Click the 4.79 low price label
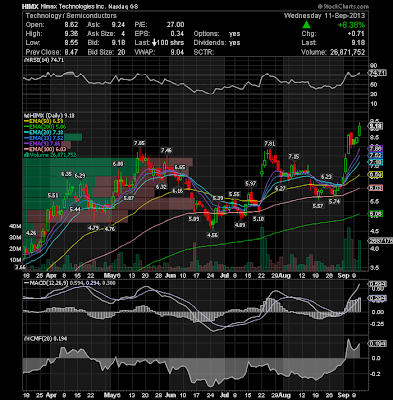 [x=93, y=228]
